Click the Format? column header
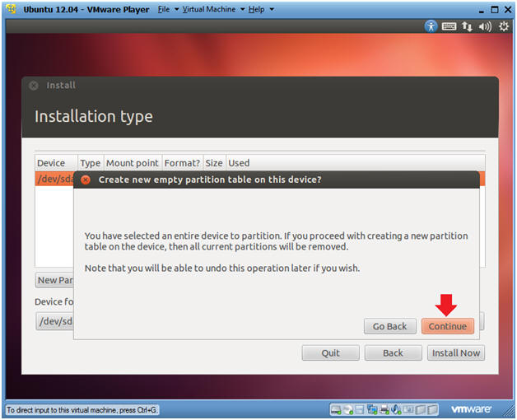Image resolution: width=517 pixels, height=420 pixels. 182,163
